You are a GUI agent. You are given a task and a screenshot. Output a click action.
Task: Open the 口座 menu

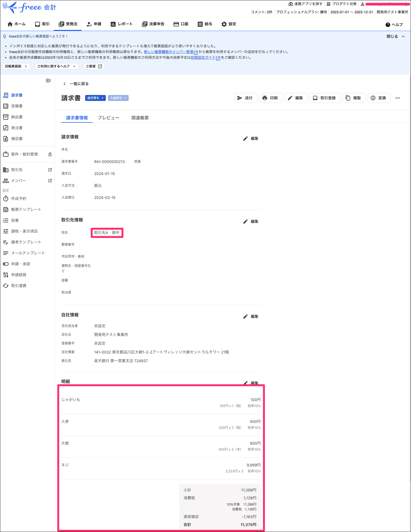181,24
